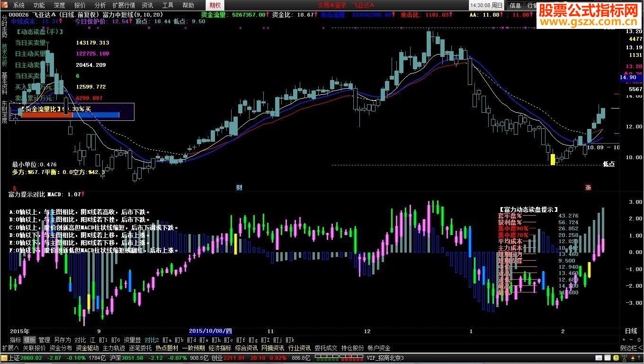Open the 综合资讯 tab
This screenshot has height=364, width=644.
pyautogui.click(x=246, y=348)
